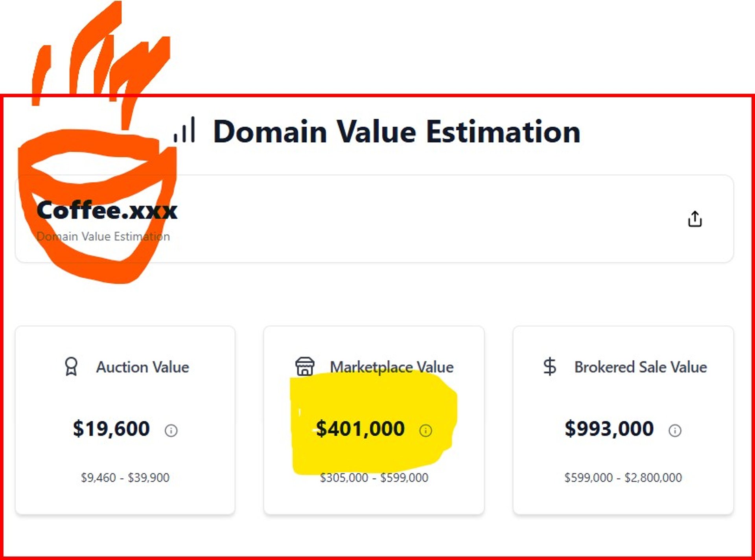Click the Brokered Sale Value label
Viewport: 755px width, 560px height.
pyautogui.click(x=641, y=367)
